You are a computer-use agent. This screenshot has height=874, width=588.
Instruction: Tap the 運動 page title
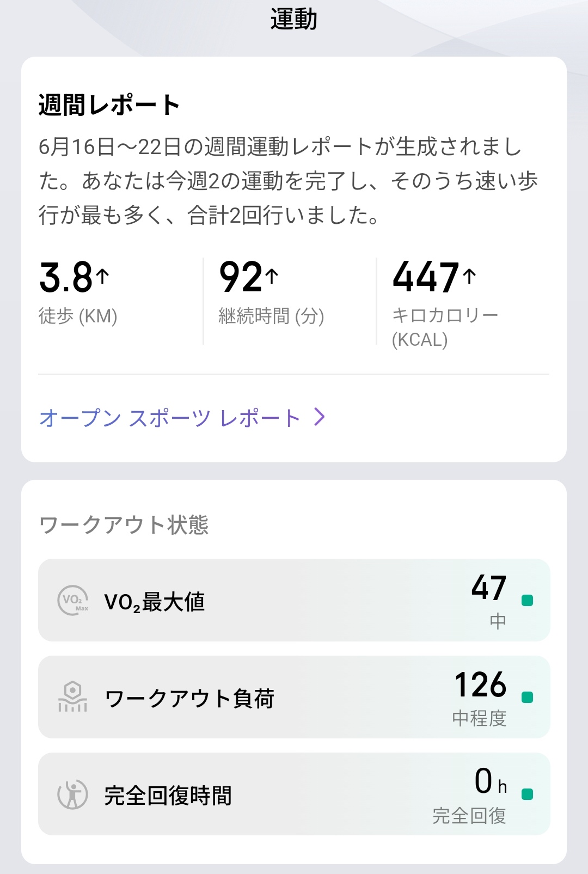pos(294,20)
